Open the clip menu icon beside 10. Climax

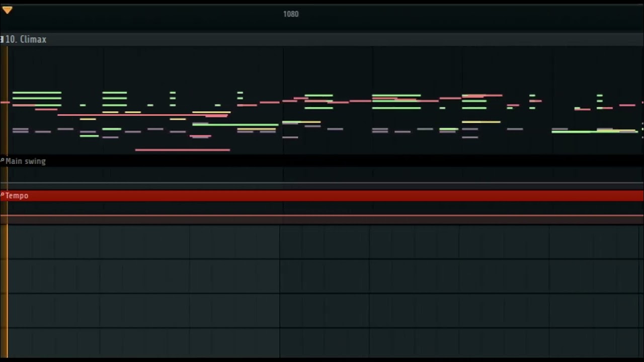pyautogui.click(x=2, y=39)
